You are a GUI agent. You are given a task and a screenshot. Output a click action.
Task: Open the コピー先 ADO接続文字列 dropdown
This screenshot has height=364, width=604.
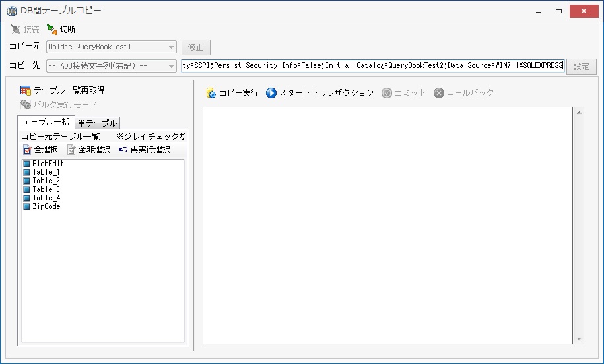pos(112,66)
